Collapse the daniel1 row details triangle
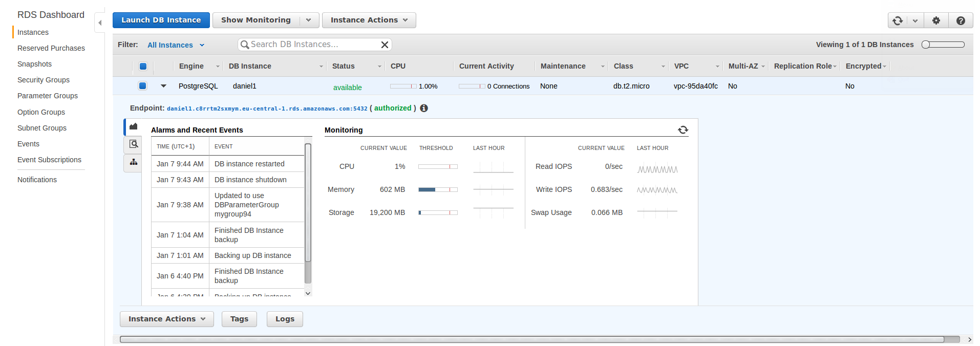The width and height of the screenshot is (980, 346). [x=163, y=86]
